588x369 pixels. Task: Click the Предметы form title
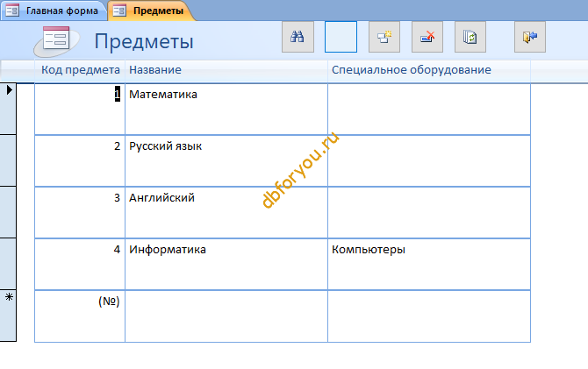coord(144,41)
